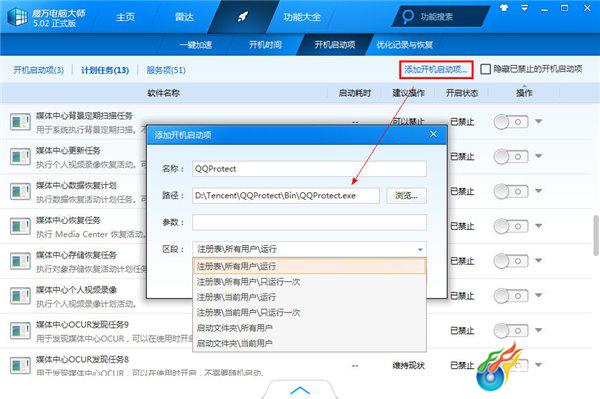Open 雷达 tab
The width and height of the screenshot is (600, 399).
click(184, 17)
